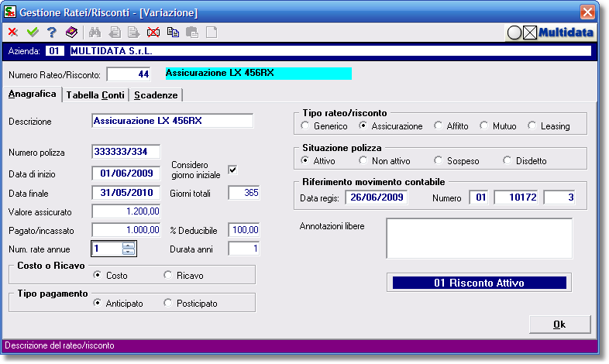Open the Anagrafica tab
Image resolution: width=609 pixels, height=364 pixels.
tap(33, 94)
